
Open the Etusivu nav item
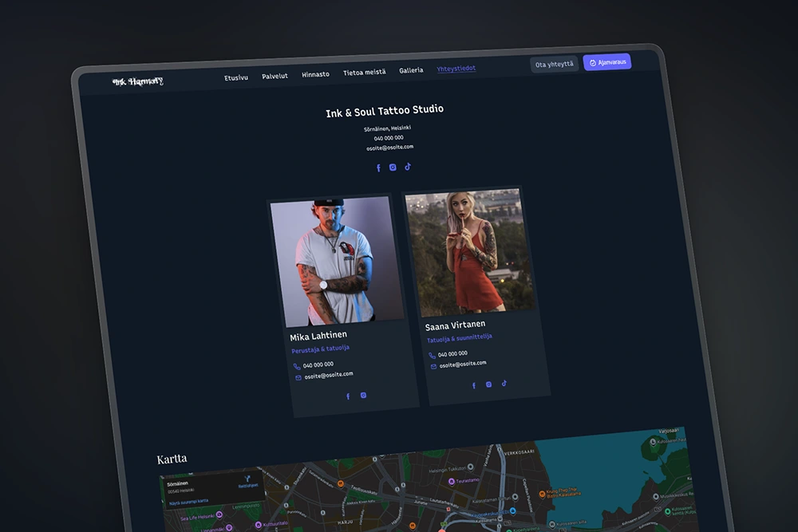tap(236, 78)
